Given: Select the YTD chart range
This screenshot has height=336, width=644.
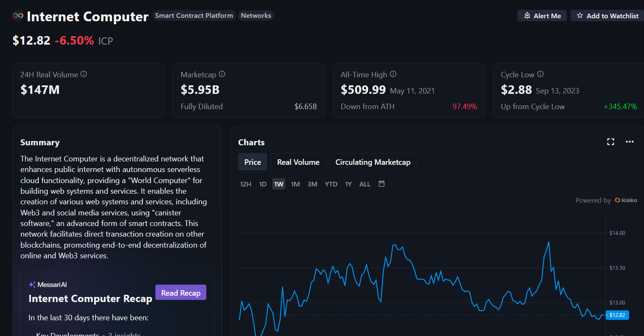Looking at the screenshot, I should [x=331, y=184].
